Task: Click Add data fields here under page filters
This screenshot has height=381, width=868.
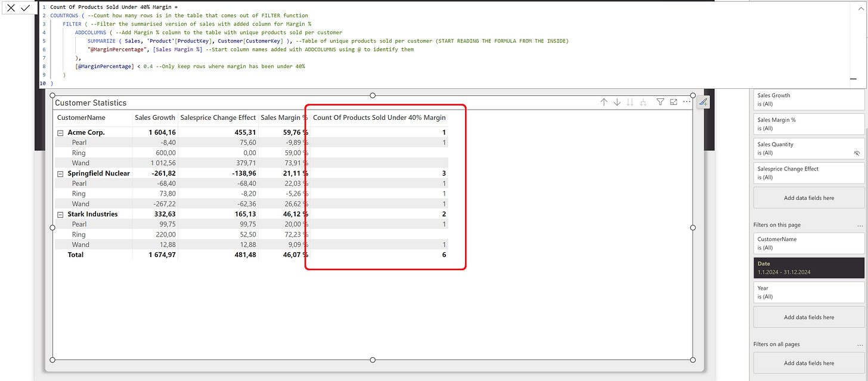Action: (x=809, y=317)
